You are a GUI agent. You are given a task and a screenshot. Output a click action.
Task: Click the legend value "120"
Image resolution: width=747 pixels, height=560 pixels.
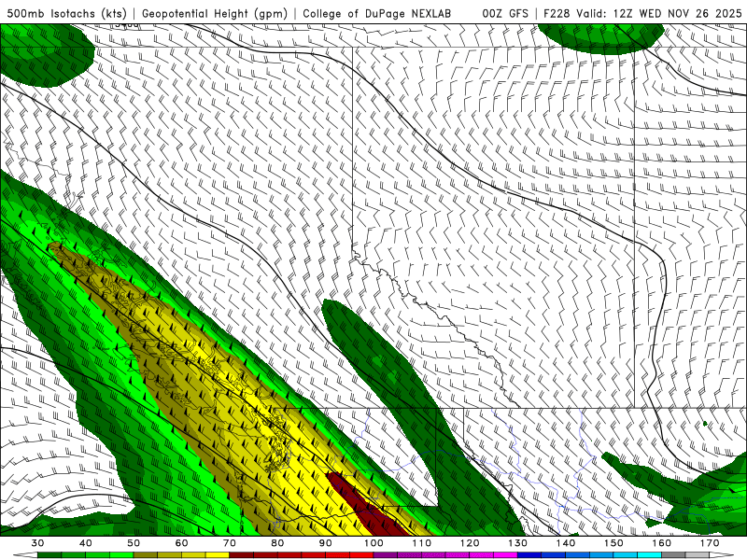point(470,543)
